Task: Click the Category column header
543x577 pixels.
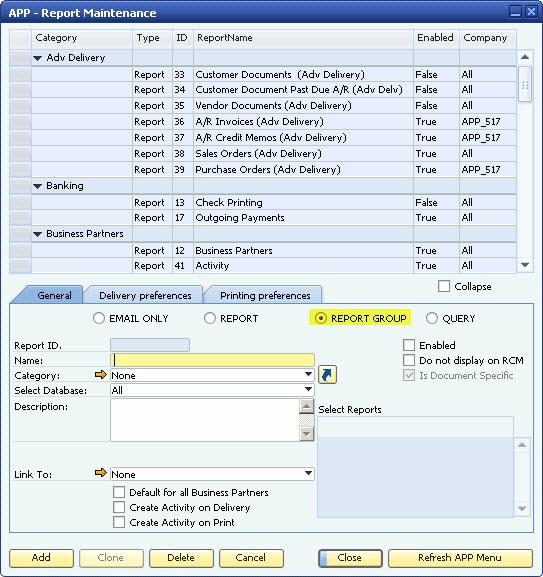Action: (x=82, y=38)
